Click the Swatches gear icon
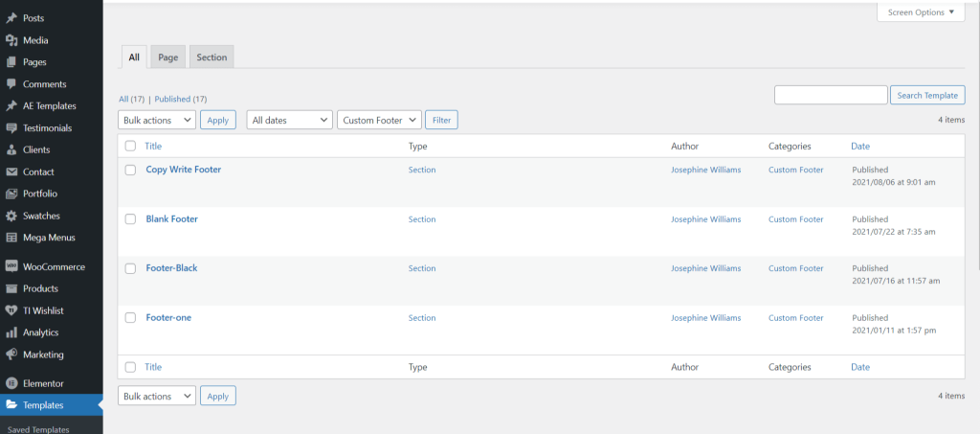The height and width of the screenshot is (434, 980). (x=11, y=216)
